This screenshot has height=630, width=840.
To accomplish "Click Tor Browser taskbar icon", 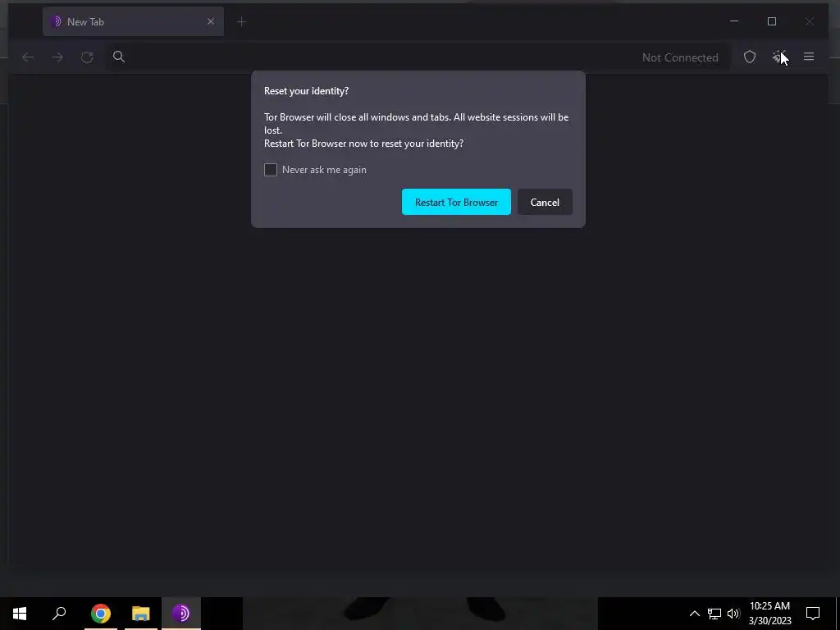I will click(x=181, y=614).
